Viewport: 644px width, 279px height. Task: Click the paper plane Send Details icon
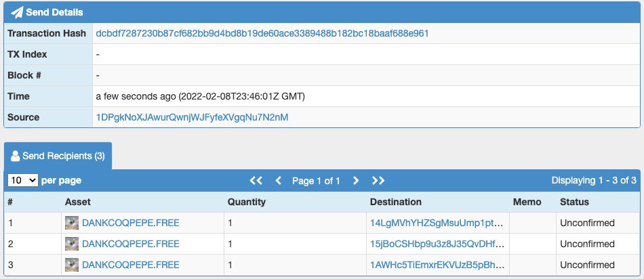[17, 12]
